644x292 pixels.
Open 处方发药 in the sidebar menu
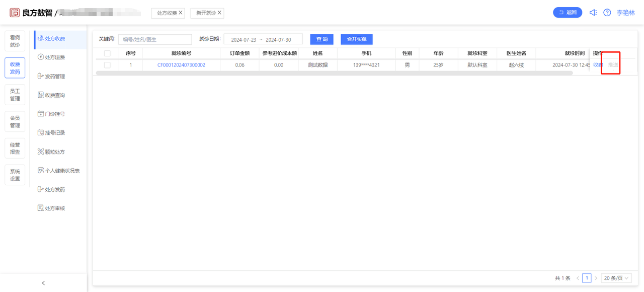pos(51,190)
